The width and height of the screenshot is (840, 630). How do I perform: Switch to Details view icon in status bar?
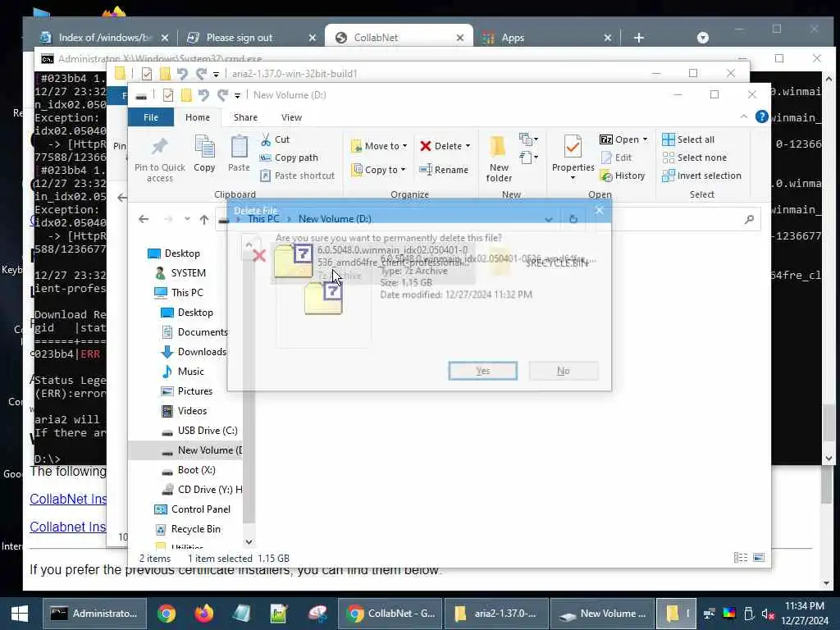[741, 558]
